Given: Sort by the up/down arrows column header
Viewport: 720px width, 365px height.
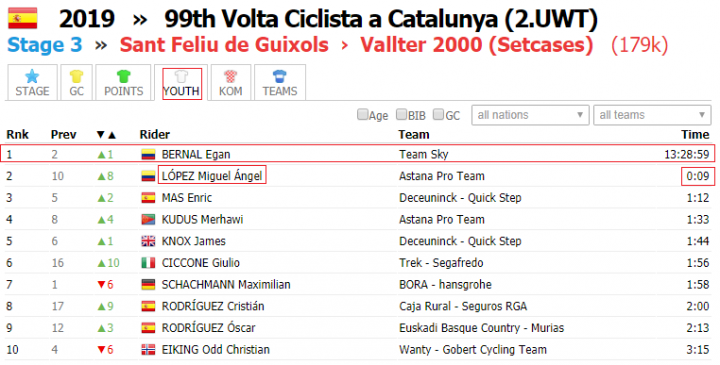Looking at the screenshot, I should tap(106, 135).
